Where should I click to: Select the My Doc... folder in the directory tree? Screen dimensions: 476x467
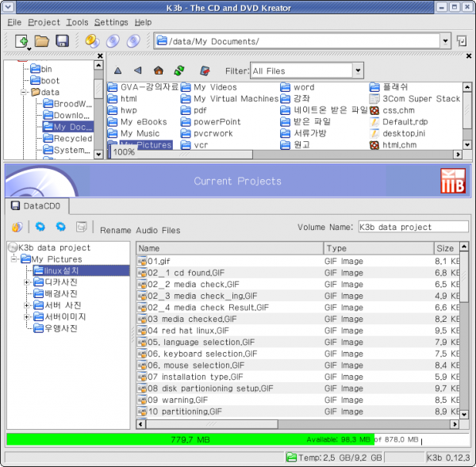[x=67, y=127]
